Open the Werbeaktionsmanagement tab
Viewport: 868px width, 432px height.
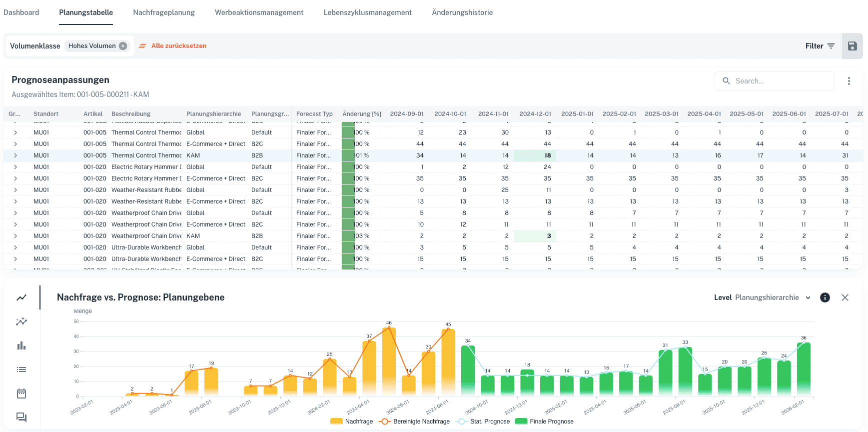point(259,12)
